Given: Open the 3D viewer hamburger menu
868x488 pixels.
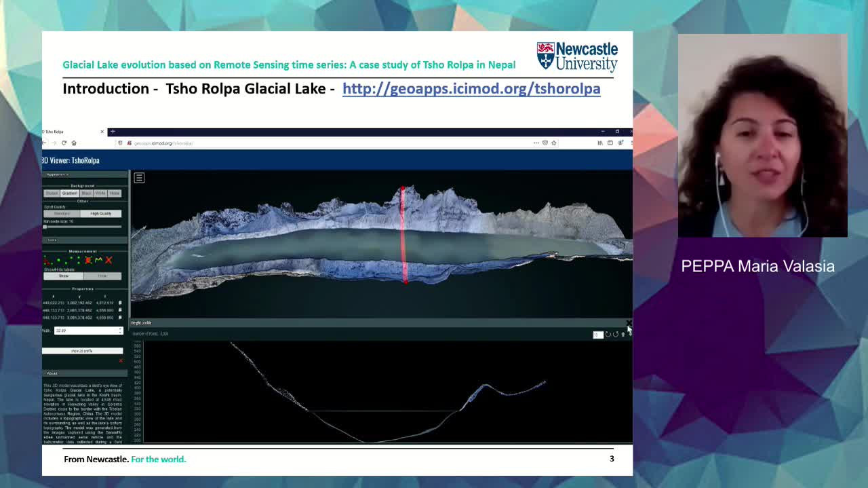Looking at the screenshot, I should point(139,178).
